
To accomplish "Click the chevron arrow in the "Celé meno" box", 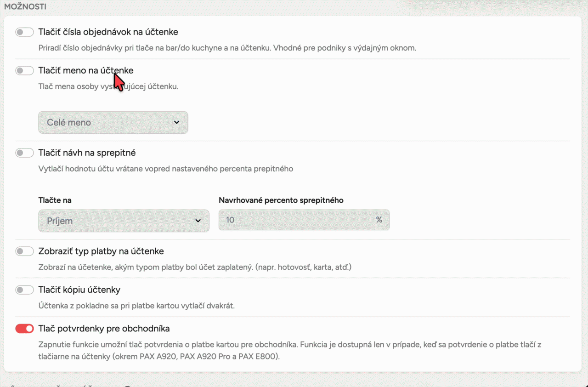I will [177, 123].
